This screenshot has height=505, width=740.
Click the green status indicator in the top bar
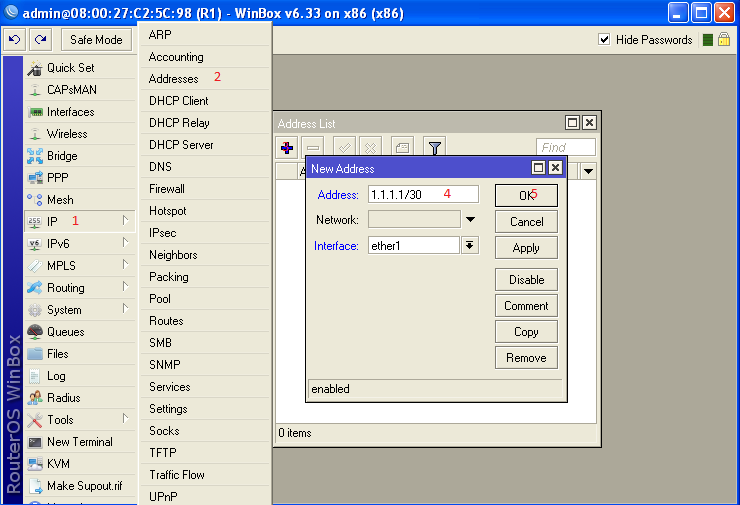[x=707, y=40]
